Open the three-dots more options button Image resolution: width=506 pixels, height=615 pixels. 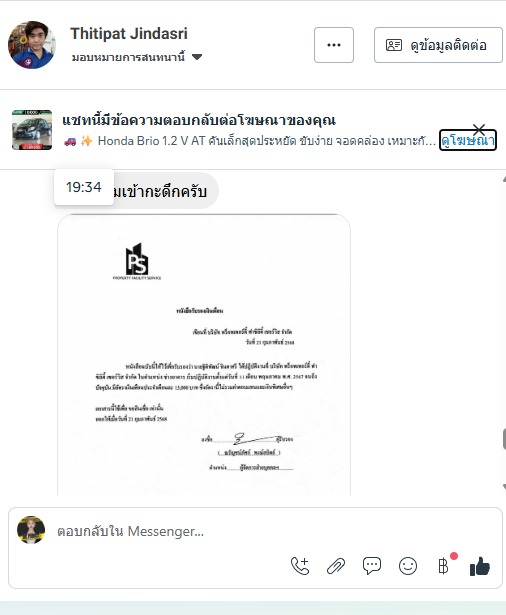pyautogui.click(x=334, y=45)
